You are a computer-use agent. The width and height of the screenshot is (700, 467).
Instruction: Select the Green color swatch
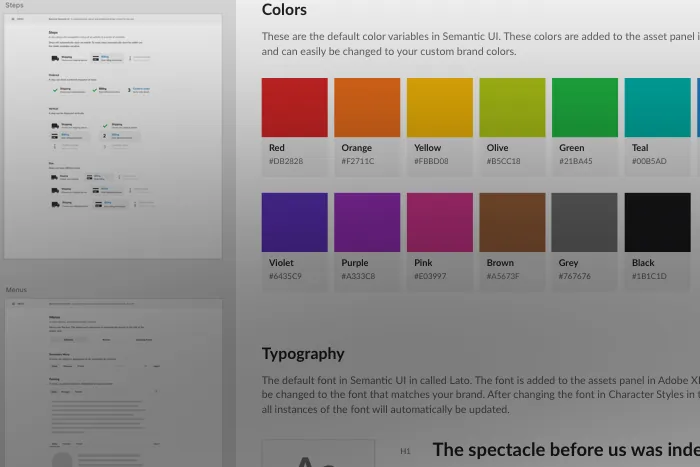coord(585,108)
